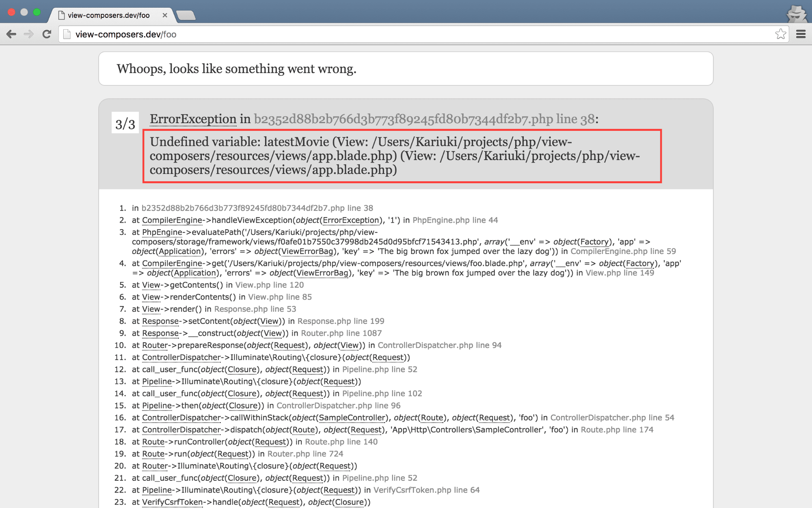The width and height of the screenshot is (812, 508).
Task: Click ViewErrorBag in stack line 4
Action: 322,273
